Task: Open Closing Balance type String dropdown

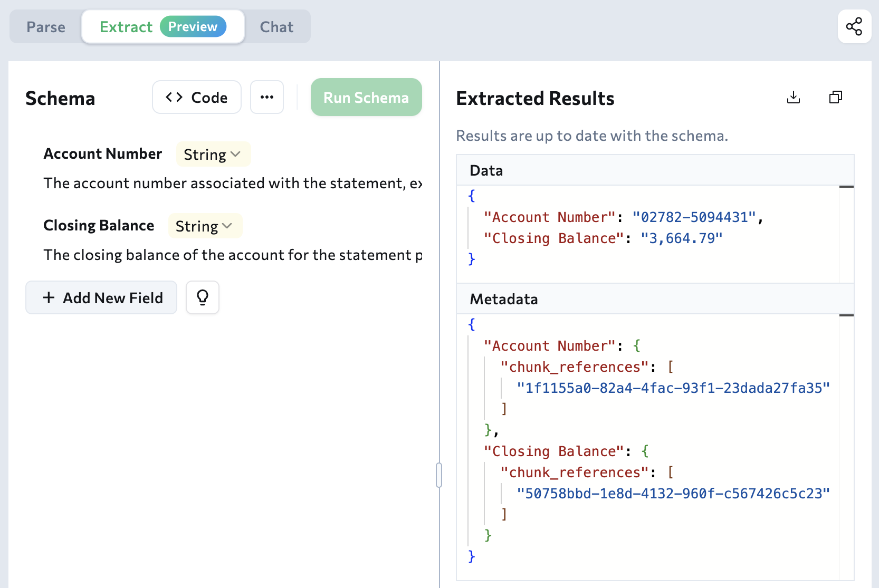Action: 205,226
